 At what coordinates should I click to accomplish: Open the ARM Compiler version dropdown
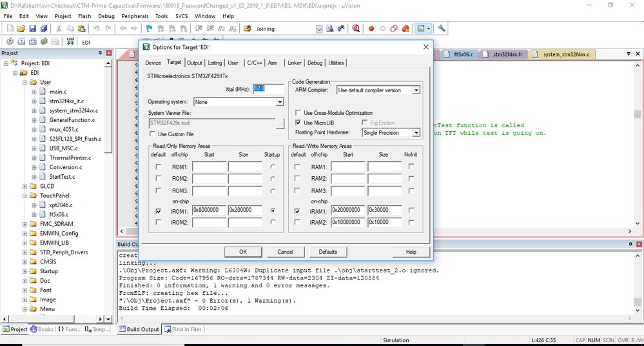[416, 90]
